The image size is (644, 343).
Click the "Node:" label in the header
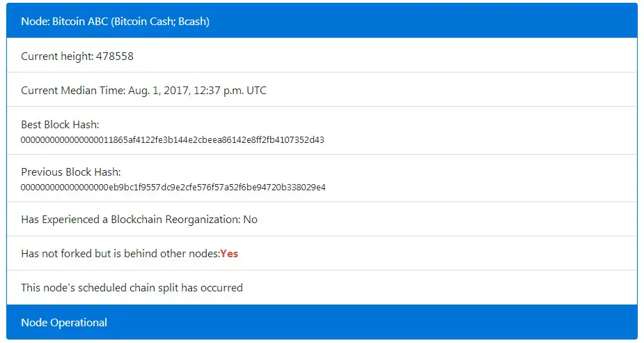point(35,22)
